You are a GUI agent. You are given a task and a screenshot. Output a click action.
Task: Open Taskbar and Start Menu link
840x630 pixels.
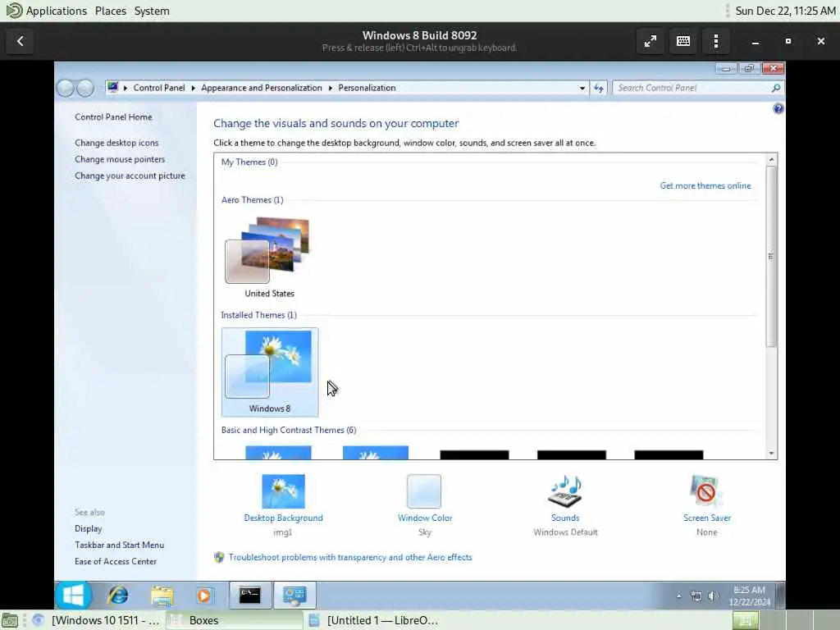pos(120,545)
